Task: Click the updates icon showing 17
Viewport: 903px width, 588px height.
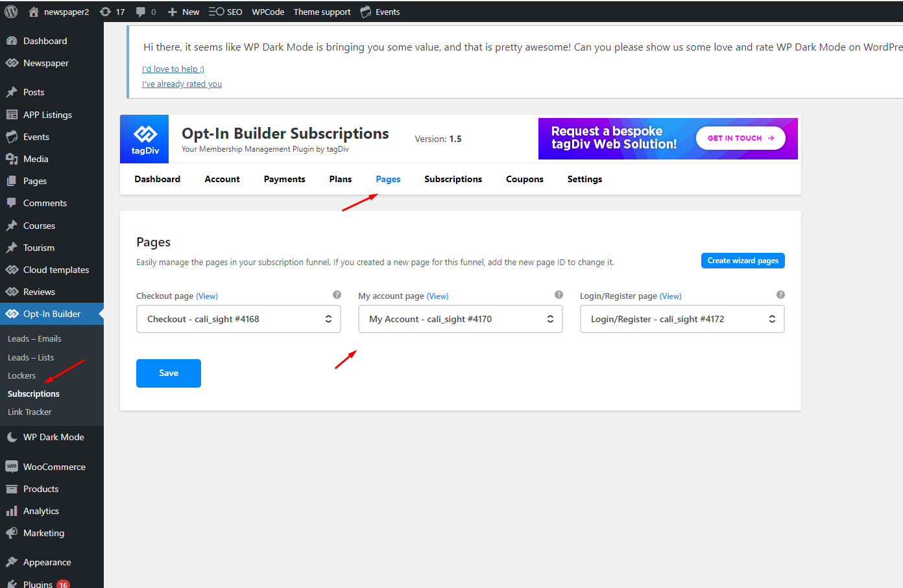Action: tap(105, 12)
